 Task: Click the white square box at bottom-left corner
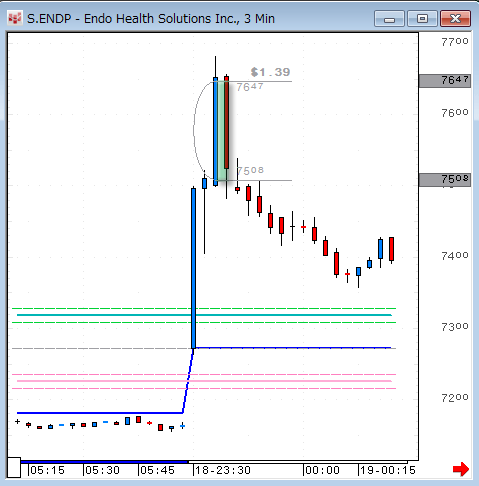(x=14, y=467)
